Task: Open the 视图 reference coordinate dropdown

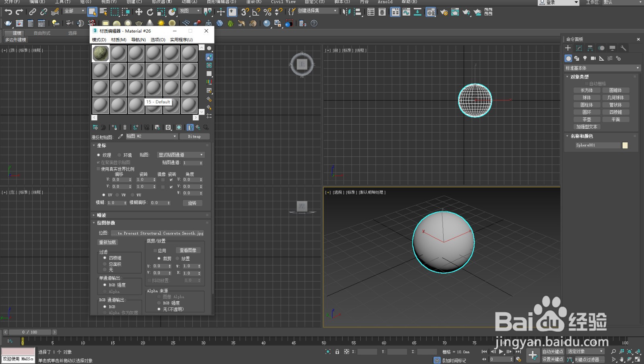Action: 190,11
